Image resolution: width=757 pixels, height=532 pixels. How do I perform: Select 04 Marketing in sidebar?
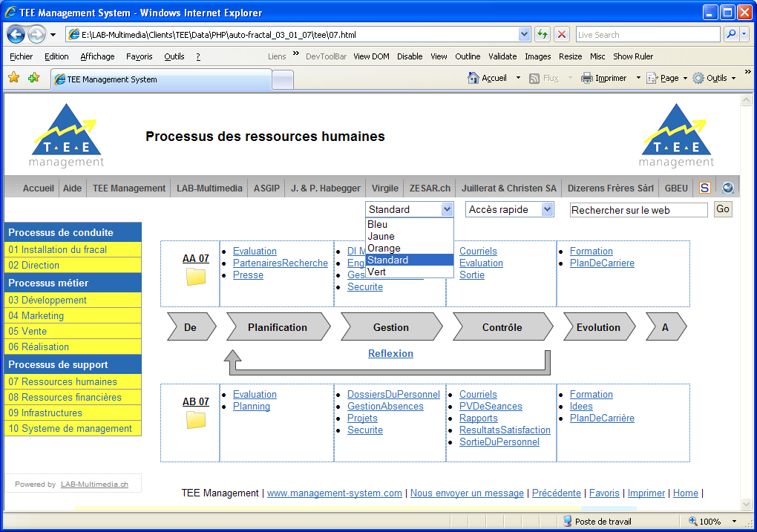point(73,315)
